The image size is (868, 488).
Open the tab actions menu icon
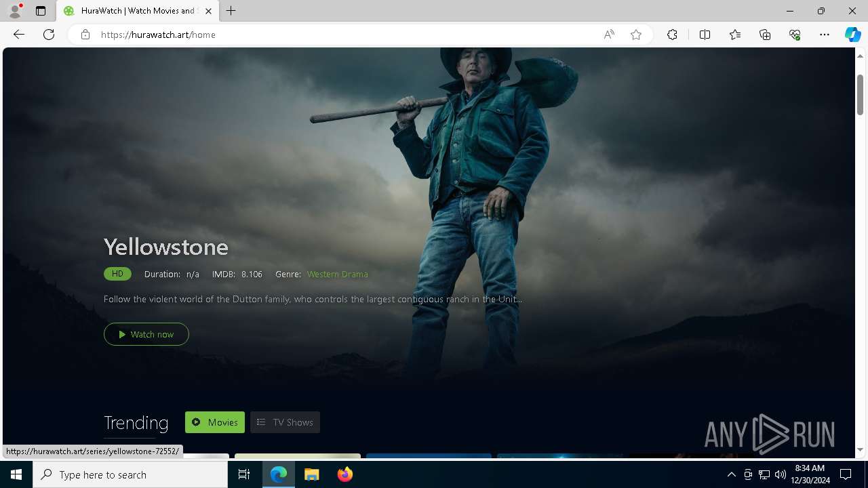[x=41, y=11]
